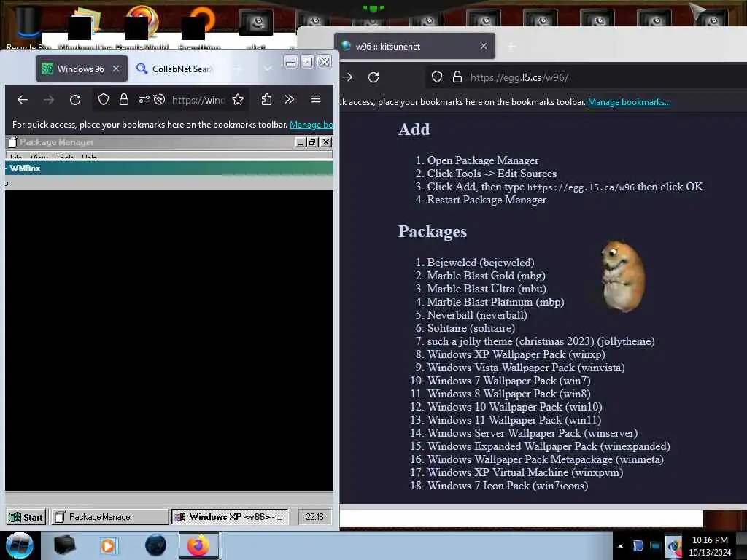List all tabs dropdown in Windows 96 browser
The height and width of the screenshot is (560, 747).
click(x=268, y=69)
